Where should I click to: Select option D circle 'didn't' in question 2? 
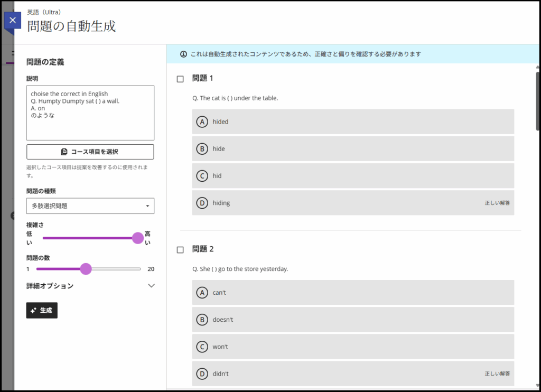(x=202, y=374)
